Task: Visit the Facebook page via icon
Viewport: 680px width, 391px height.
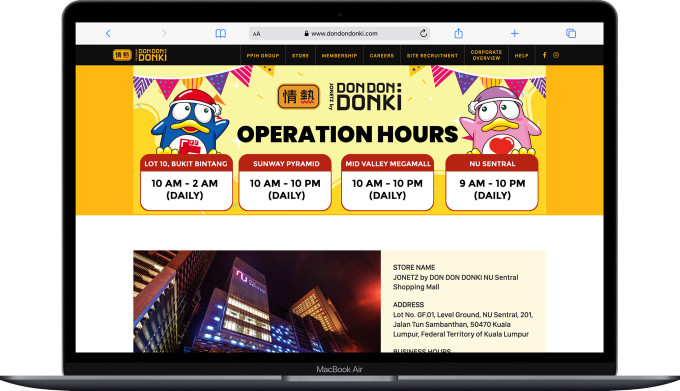Action: tap(544, 55)
